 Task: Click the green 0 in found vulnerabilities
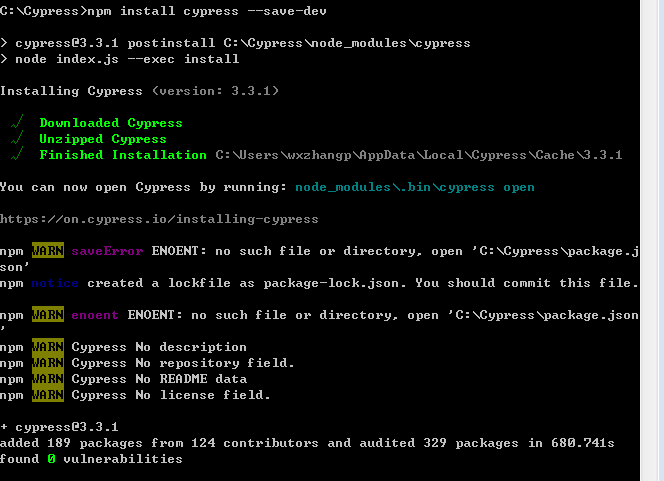[51, 459]
